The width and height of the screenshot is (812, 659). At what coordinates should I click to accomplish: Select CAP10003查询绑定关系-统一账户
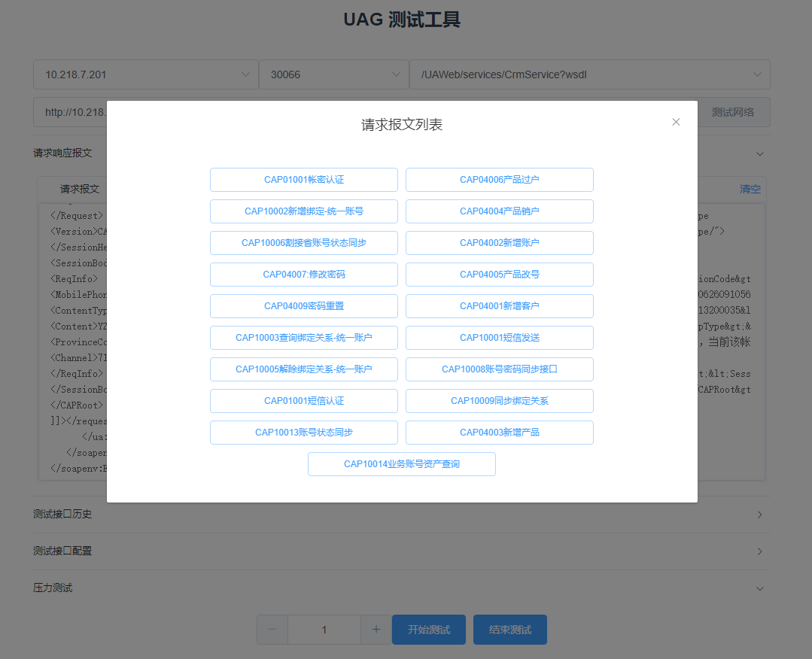pyautogui.click(x=304, y=338)
